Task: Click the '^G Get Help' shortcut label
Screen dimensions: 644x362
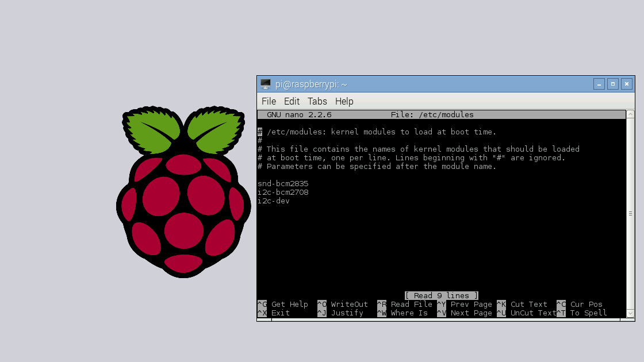Action: point(282,304)
